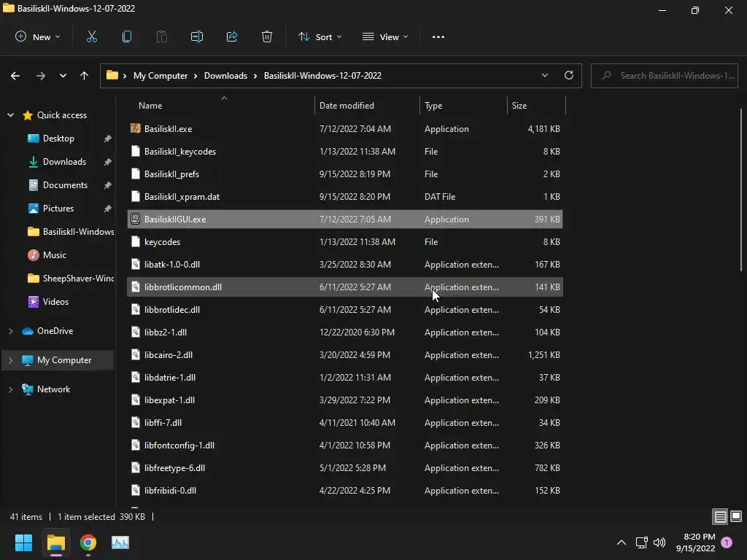Click the volume speaker tray icon

(659, 542)
